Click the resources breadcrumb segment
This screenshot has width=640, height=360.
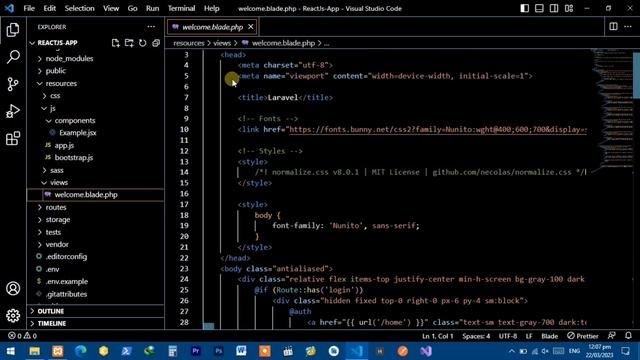(189, 43)
